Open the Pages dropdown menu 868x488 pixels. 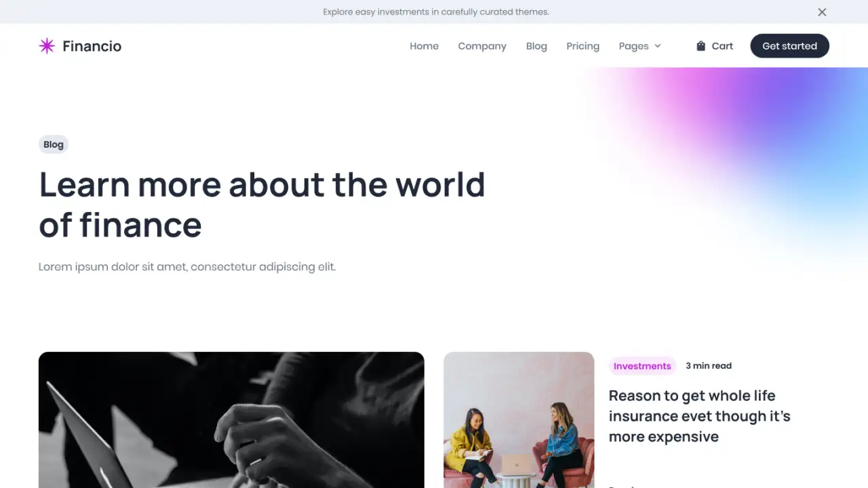pyautogui.click(x=639, y=46)
